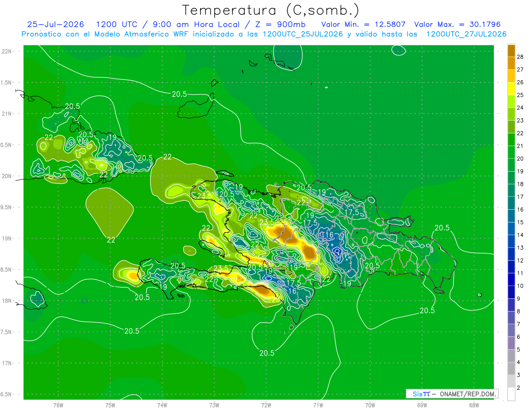Click longitude axis label "76W"
Image resolution: width=532 pixels, height=411 pixels.
tap(58, 405)
